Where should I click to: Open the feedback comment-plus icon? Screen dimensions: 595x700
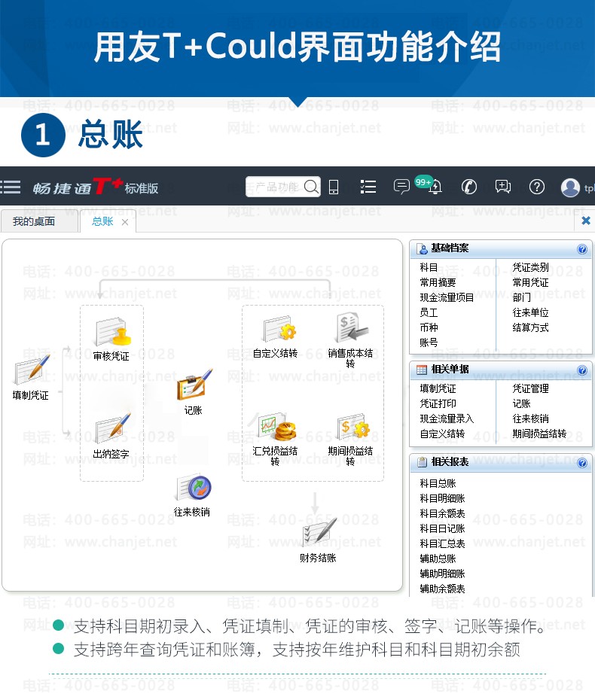(503, 187)
